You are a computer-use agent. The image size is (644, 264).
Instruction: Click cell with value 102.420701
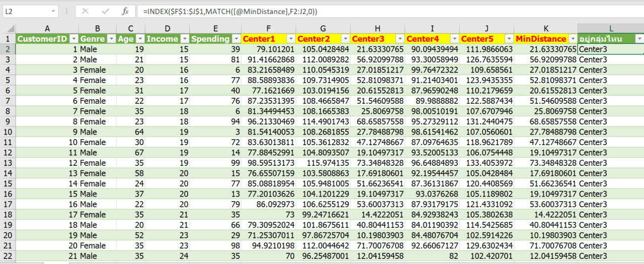pyautogui.click(x=487, y=256)
